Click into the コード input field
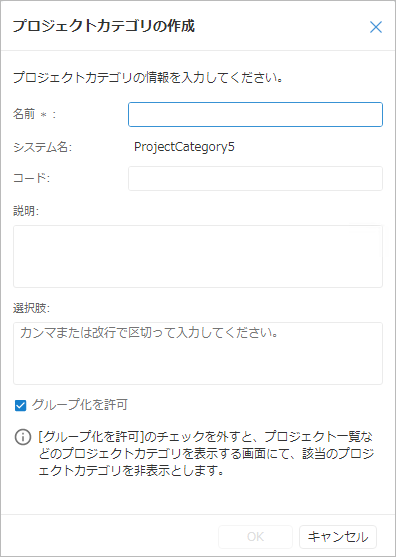396x557 pixels. [255, 178]
